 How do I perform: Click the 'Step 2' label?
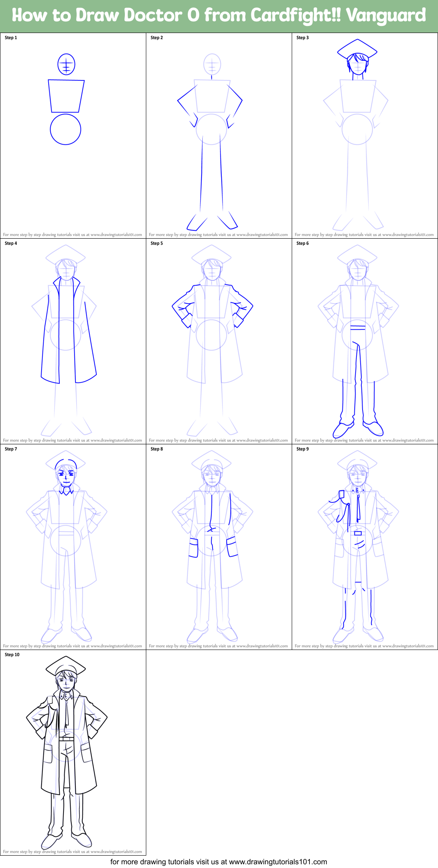[x=157, y=38]
